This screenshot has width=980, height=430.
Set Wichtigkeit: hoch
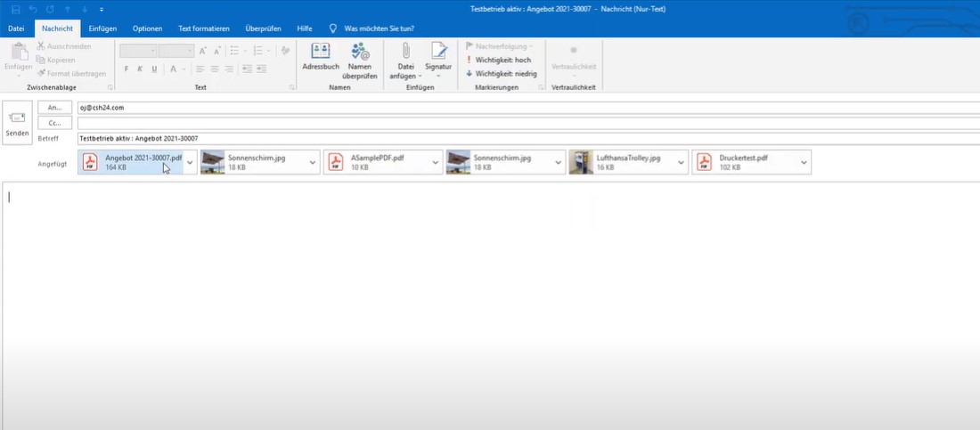pos(499,60)
